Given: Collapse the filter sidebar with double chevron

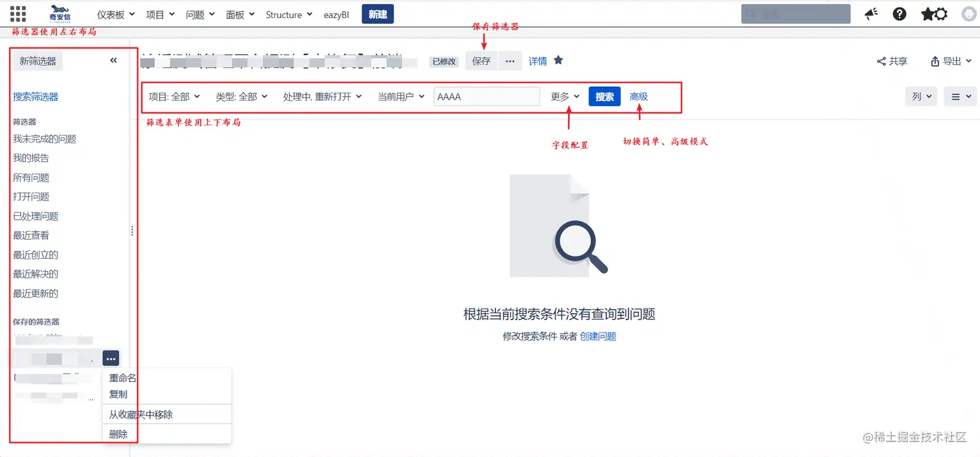Looking at the screenshot, I should [113, 60].
